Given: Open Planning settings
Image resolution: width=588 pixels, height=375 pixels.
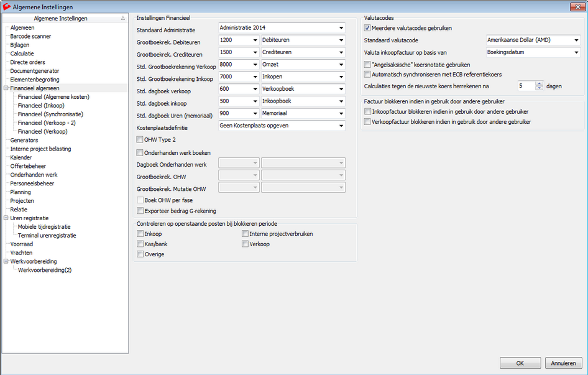Looking at the screenshot, I should [21, 192].
